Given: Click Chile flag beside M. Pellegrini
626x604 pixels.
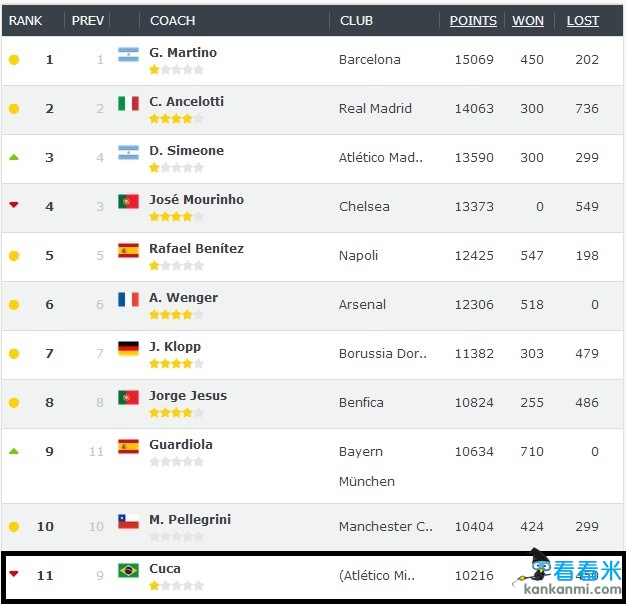Looking at the screenshot, I should pyautogui.click(x=128, y=521).
